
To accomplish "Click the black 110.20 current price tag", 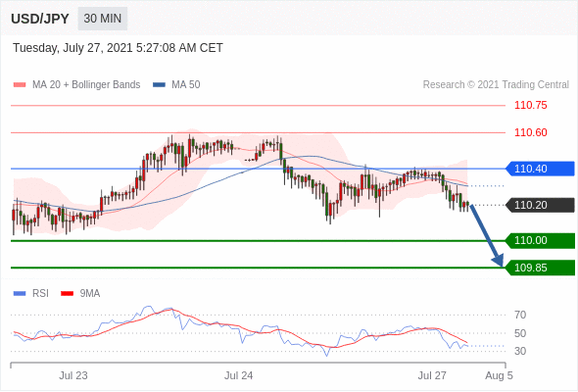I will (x=540, y=205).
